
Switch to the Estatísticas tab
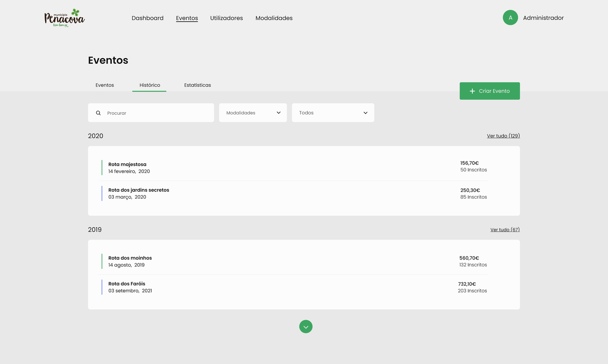pos(197,85)
